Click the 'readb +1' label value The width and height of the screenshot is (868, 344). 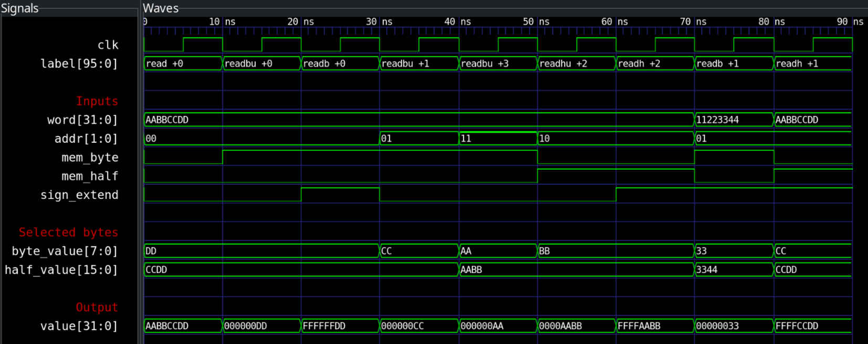coord(734,64)
